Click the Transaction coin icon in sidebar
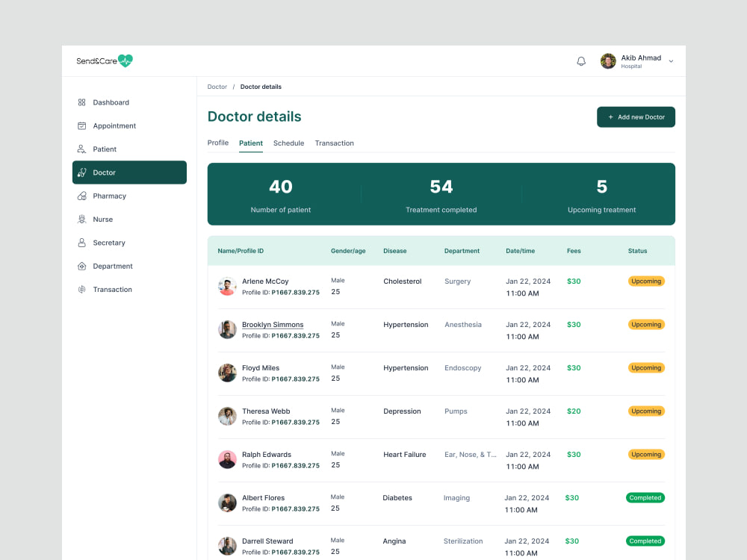 [82, 289]
